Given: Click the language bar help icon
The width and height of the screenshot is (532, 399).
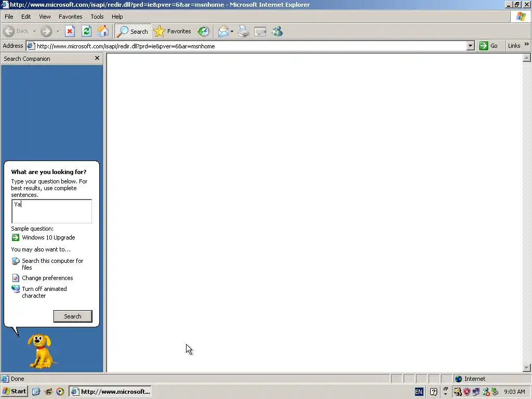Looking at the screenshot, I should (x=433, y=392).
